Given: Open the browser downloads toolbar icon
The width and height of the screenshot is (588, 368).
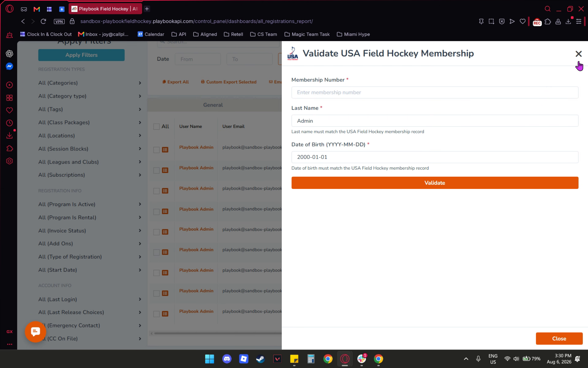Looking at the screenshot, I should [568, 21].
